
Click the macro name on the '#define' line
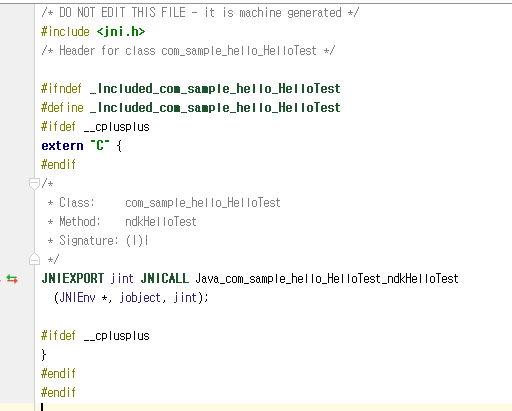215,108
